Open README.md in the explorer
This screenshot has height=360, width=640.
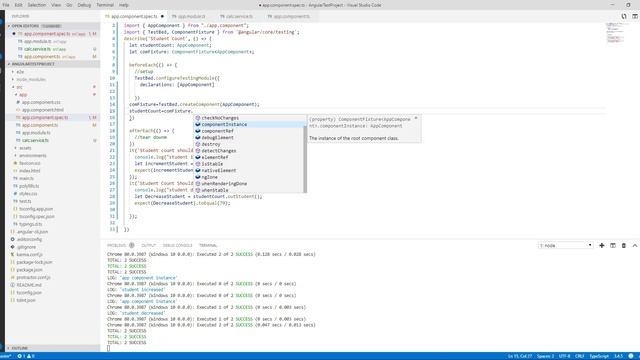coord(29,285)
